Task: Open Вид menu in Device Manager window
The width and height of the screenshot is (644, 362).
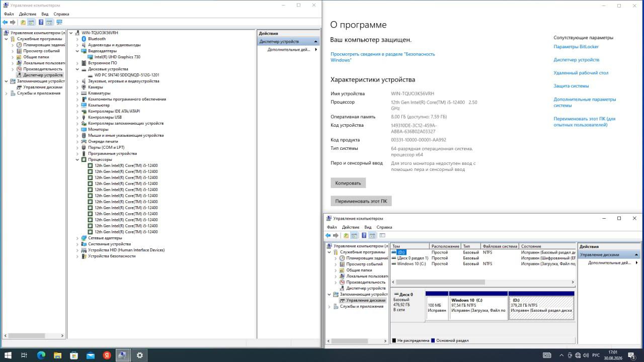Action: (x=45, y=14)
